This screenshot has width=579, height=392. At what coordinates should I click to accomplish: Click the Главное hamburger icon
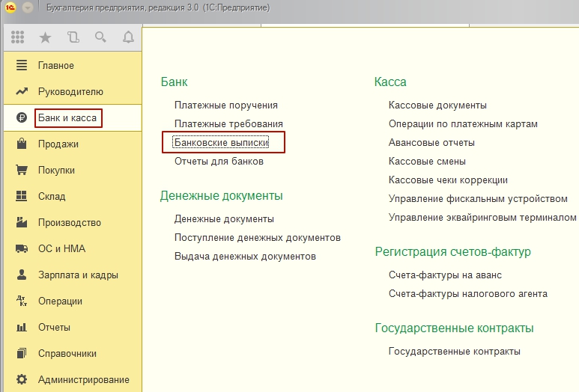22,65
